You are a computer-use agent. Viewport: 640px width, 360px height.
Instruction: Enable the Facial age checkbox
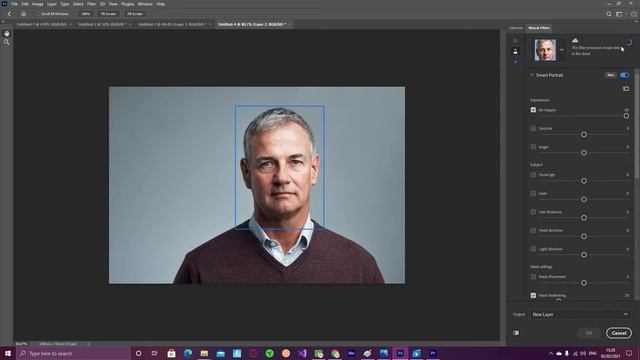pyautogui.click(x=533, y=175)
